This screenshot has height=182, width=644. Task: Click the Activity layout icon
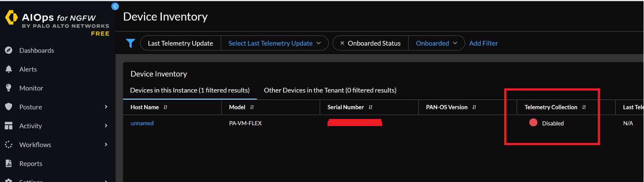coord(8,126)
